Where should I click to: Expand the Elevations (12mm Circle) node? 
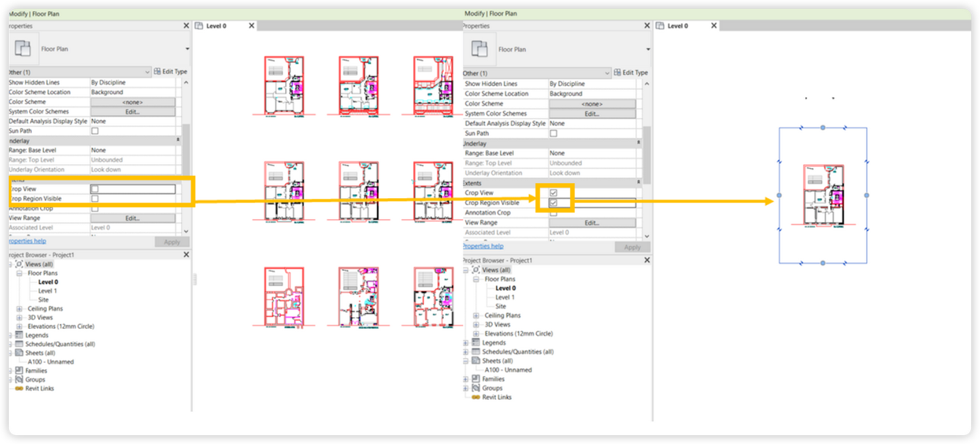click(x=20, y=326)
